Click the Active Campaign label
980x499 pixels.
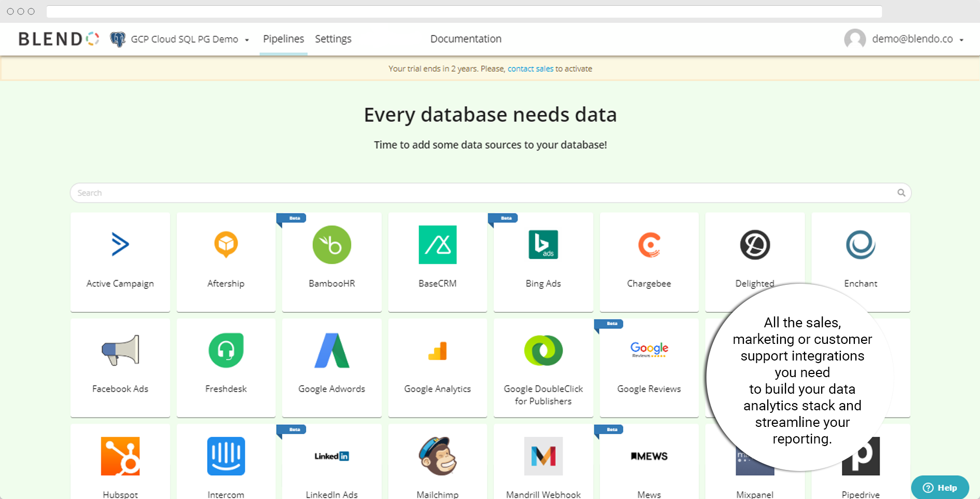tap(120, 284)
